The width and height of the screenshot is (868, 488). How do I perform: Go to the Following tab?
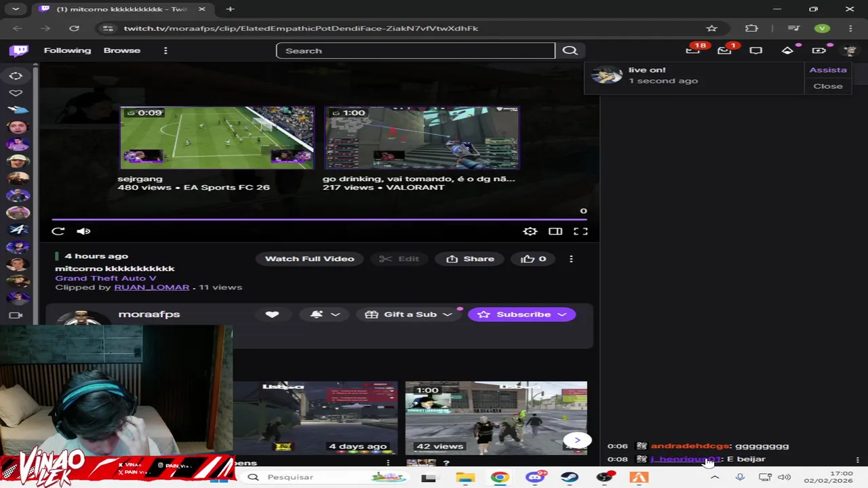pos(67,51)
